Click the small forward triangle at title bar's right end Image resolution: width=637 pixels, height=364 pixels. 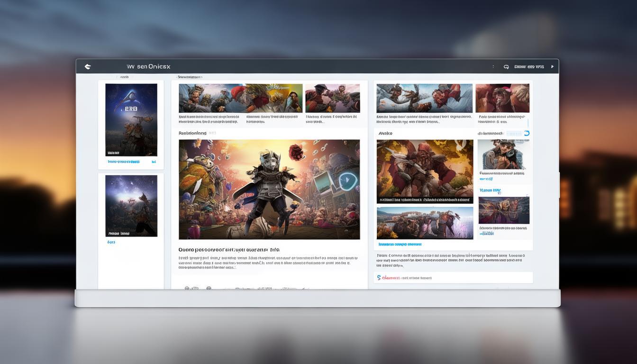(552, 67)
